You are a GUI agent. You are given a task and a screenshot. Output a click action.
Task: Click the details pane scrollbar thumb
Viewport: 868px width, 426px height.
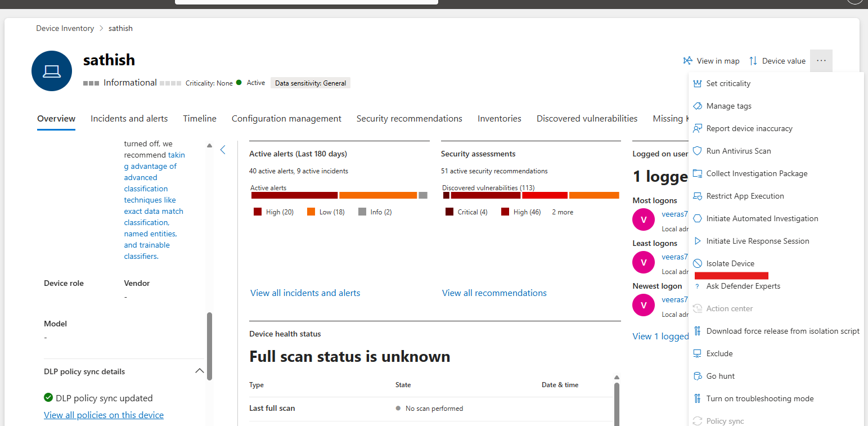(210, 346)
